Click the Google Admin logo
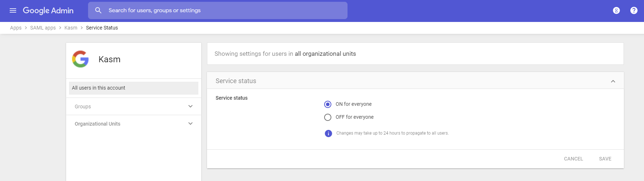 [48, 10]
